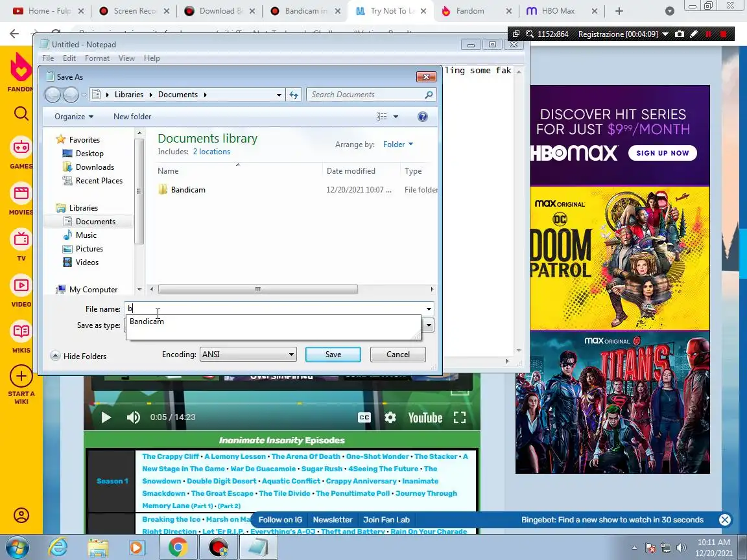The height and width of the screenshot is (560, 747).
Task: Mute the video with the speaker icon
Action: pyautogui.click(x=134, y=417)
